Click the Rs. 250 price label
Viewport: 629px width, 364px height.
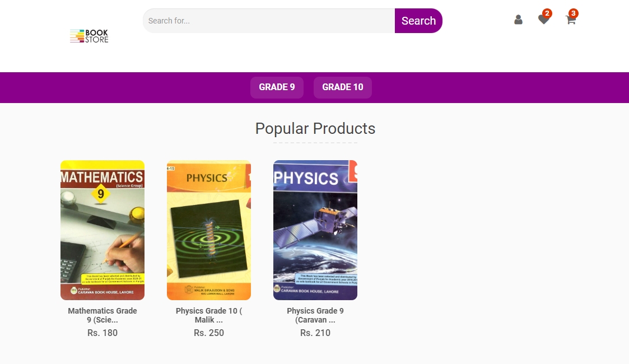209,333
